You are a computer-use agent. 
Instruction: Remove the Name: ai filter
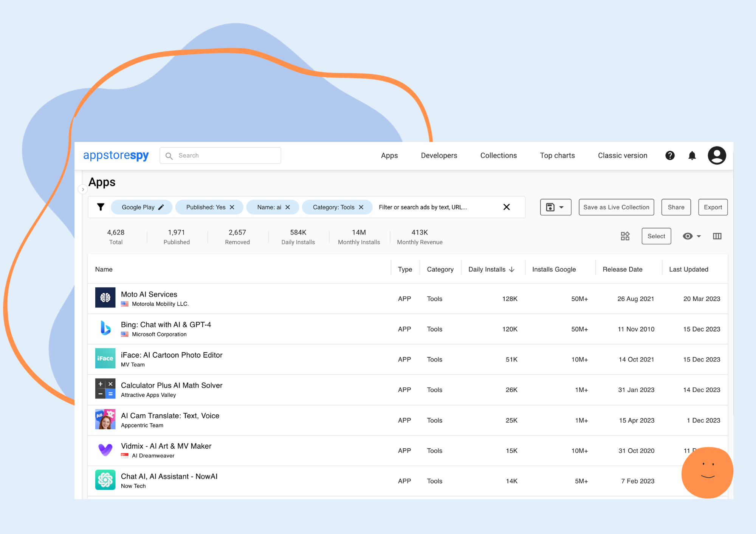(x=288, y=207)
